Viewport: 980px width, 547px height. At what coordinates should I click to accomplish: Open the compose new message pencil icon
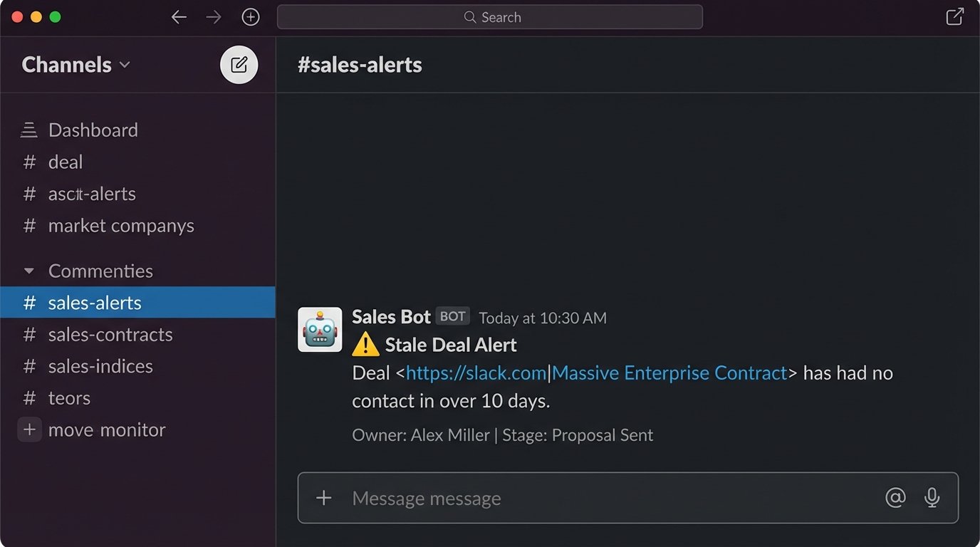239,64
